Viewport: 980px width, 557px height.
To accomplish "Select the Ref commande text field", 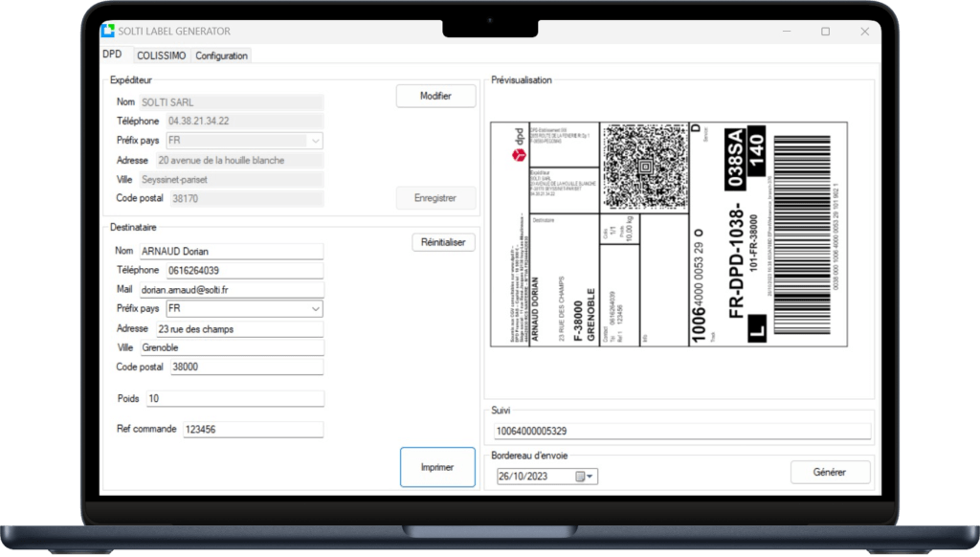I will click(252, 430).
